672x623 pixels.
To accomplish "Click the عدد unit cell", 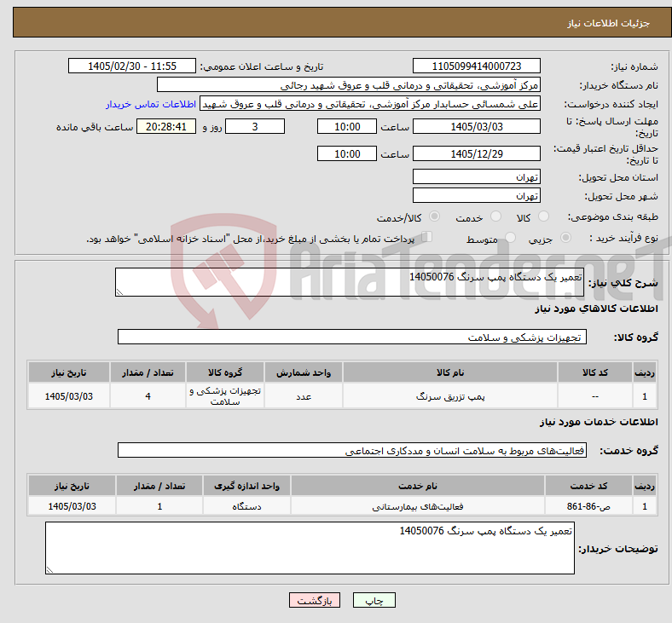I will click(x=304, y=396).
